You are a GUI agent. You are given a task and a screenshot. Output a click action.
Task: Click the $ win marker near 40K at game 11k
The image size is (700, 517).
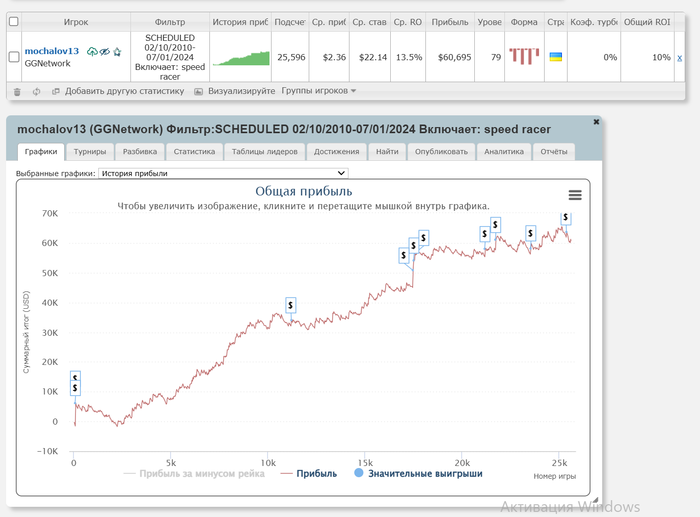291,305
